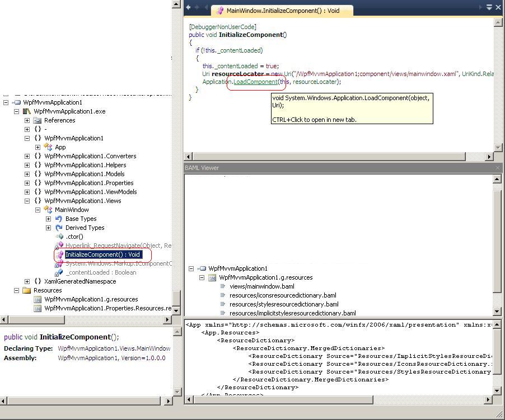Open the tab list dropdown in code pane
This screenshot has width=505, height=420.
(489, 7)
